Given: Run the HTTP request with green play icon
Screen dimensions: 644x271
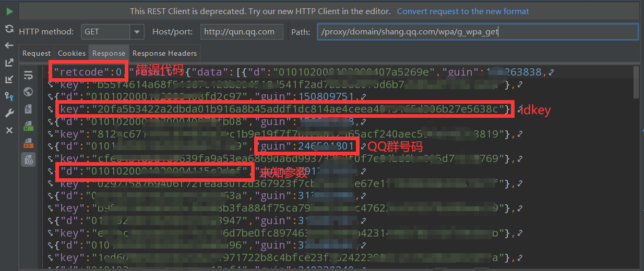Looking at the screenshot, I should point(9,11).
